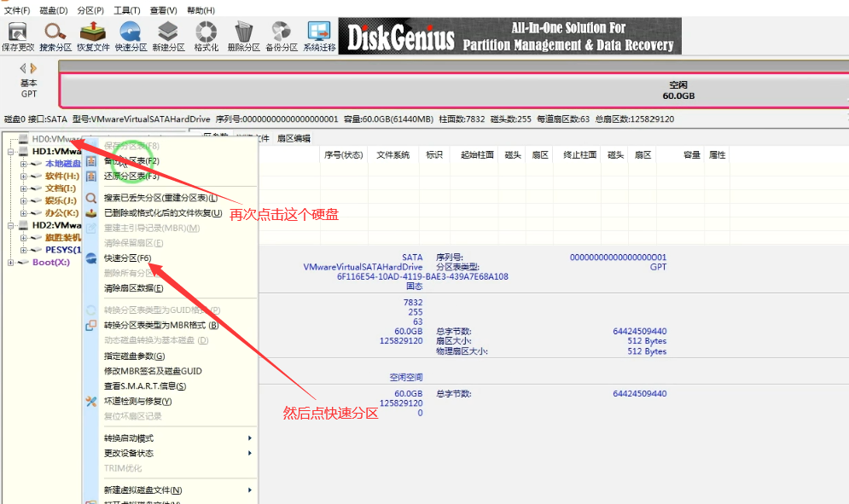Click the disk GUID 6F116E54-10AD-4119 value
The image size is (849, 504).
(422, 276)
